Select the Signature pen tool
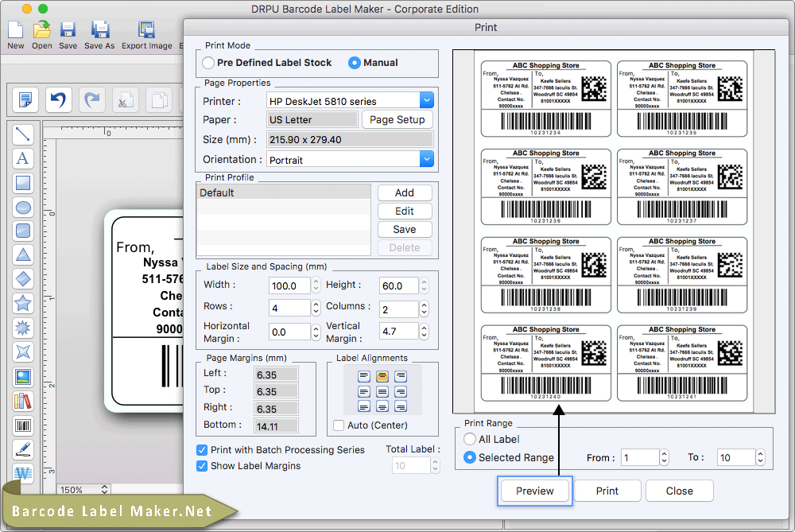Viewport: 795px width, 532px height. point(23,449)
